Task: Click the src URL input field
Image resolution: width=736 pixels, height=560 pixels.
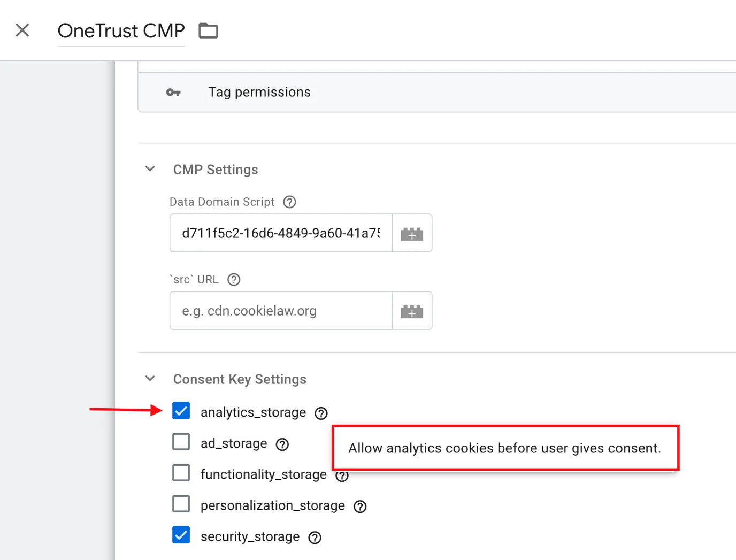Action: point(280,311)
